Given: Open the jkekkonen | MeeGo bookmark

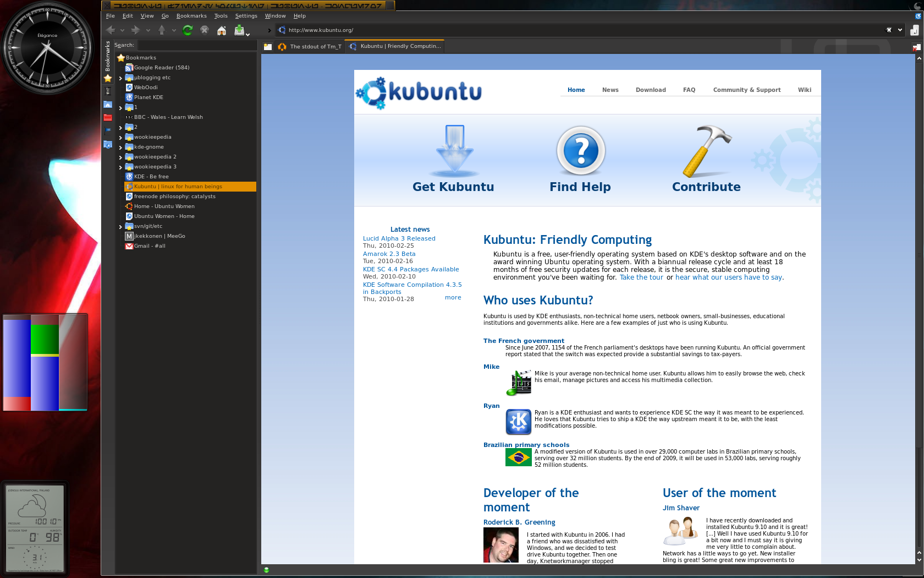Looking at the screenshot, I should 155,236.
